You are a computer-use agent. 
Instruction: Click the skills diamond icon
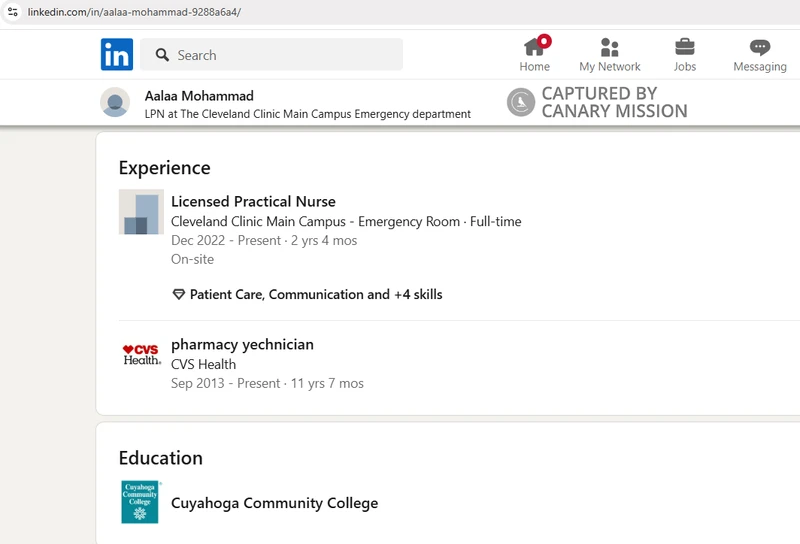[x=179, y=294]
